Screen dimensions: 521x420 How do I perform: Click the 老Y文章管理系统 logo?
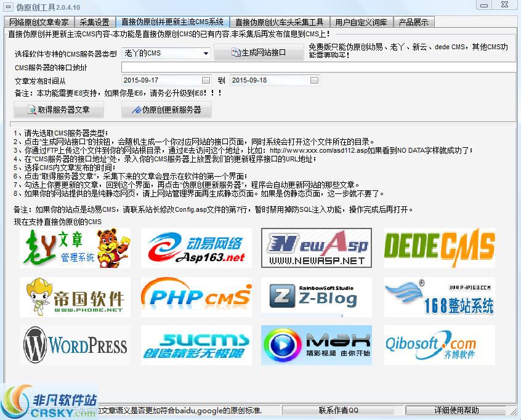point(75,248)
